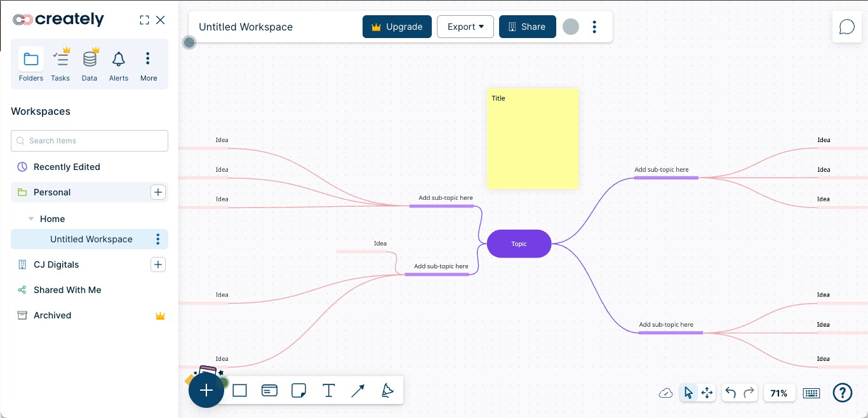
Task: Select the Connector arrow tool
Action: (x=357, y=391)
